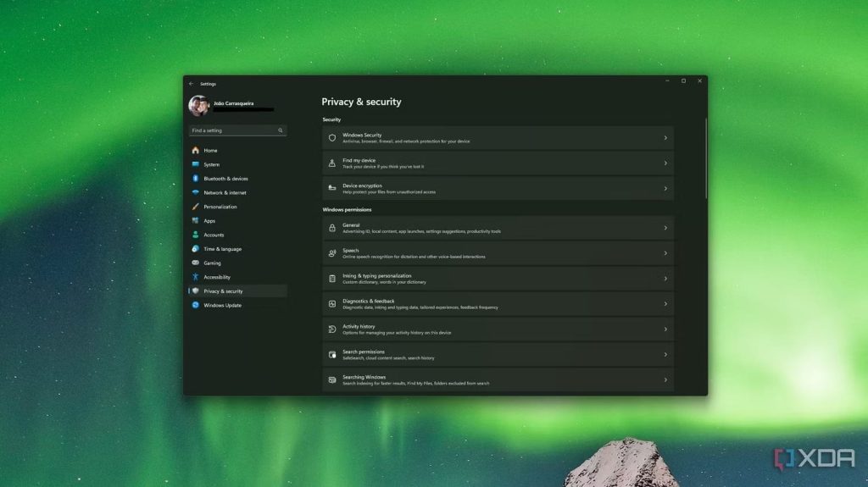
Task: Click the search magnifier icon
Action: (281, 130)
